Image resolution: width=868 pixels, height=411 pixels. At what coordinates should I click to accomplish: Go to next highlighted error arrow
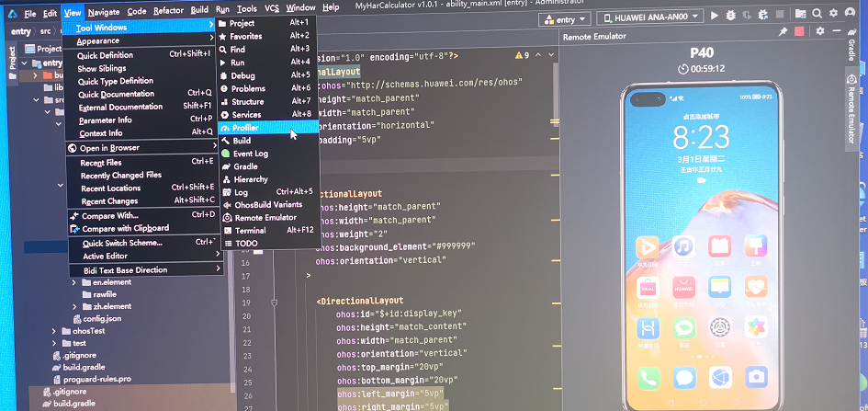tap(551, 54)
